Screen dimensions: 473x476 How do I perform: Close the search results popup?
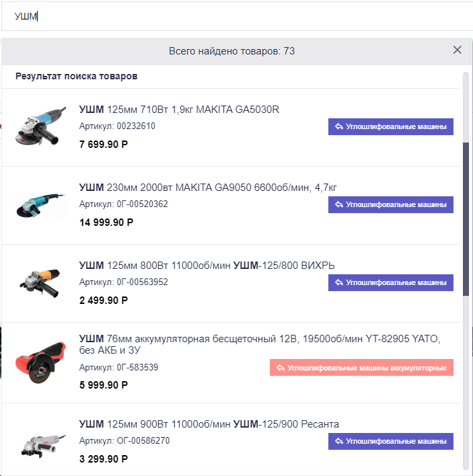pos(458,50)
